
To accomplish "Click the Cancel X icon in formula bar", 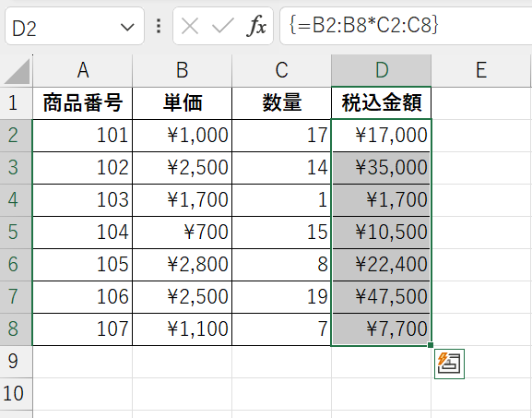I will (x=190, y=26).
